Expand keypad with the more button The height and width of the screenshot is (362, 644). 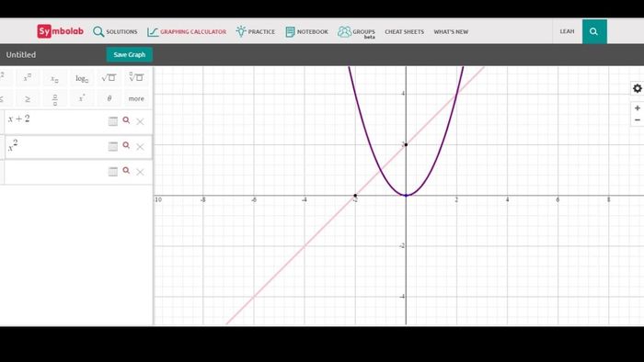[136, 99]
